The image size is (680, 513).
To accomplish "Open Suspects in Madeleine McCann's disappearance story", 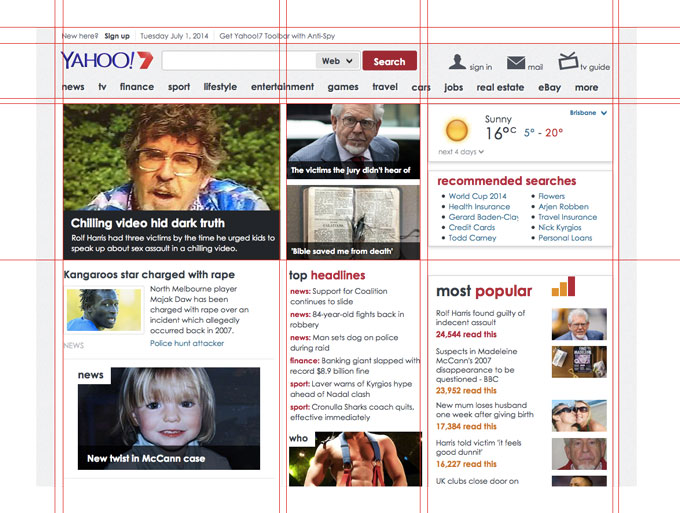I will coord(476,365).
